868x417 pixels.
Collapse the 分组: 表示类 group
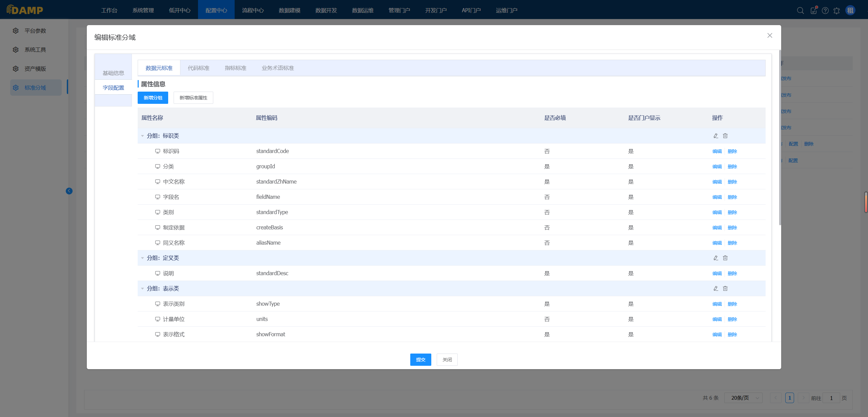tap(142, 289)
